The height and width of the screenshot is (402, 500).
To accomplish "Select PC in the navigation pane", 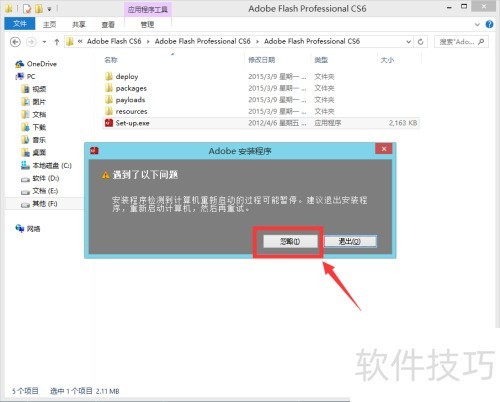I will pos(31,76).
